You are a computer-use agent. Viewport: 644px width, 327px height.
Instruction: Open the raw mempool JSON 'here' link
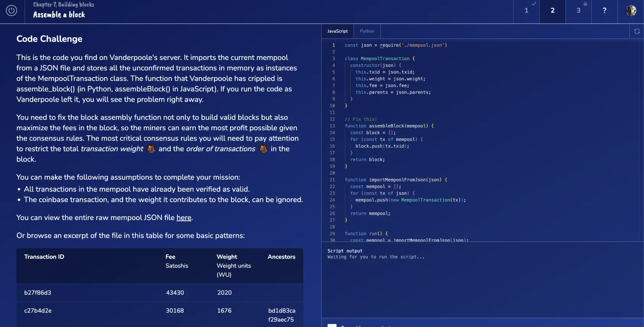click(x=184, y=218)
